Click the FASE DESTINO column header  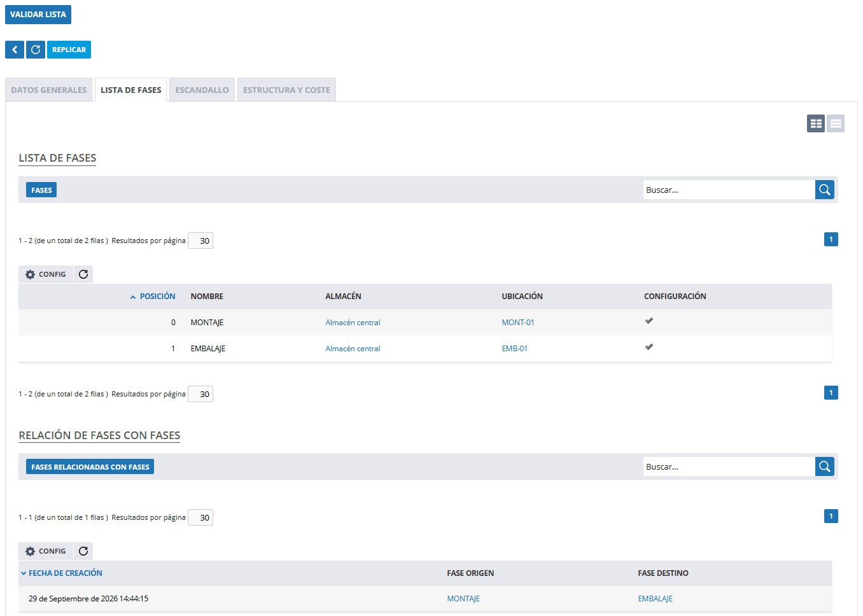coord(663,573)
